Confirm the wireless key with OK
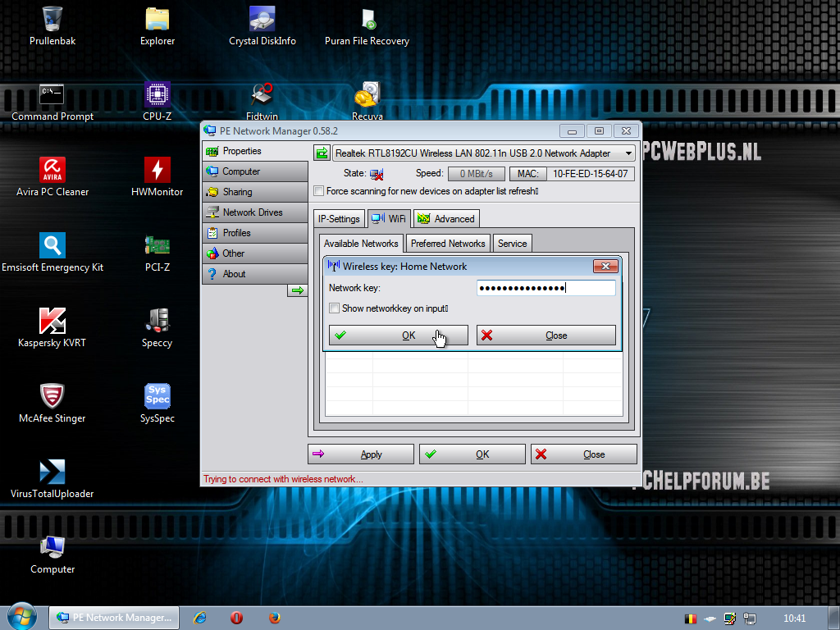The width and height of the screenshot is (840, 630). pyautogui.click(x=399, y=336)
